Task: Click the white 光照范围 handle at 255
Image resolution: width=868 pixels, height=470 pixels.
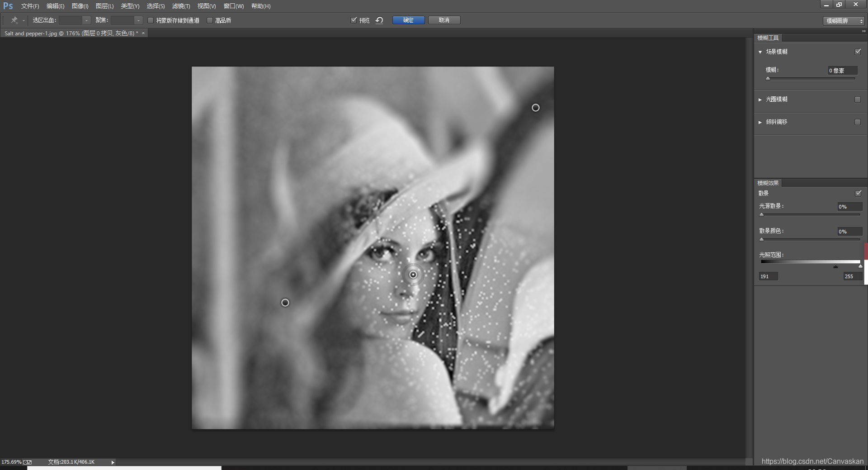Action: point(860,267)
